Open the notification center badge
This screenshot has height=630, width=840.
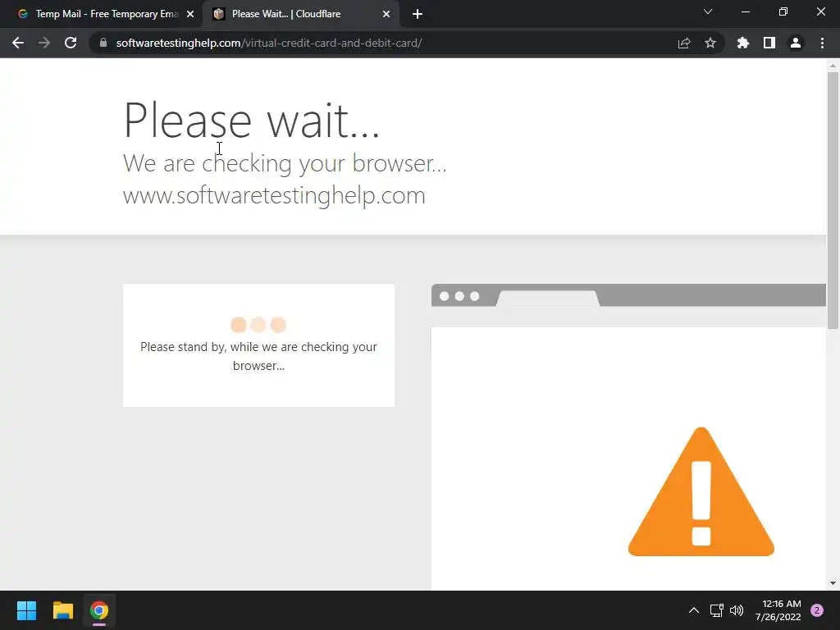click(817, 610)
